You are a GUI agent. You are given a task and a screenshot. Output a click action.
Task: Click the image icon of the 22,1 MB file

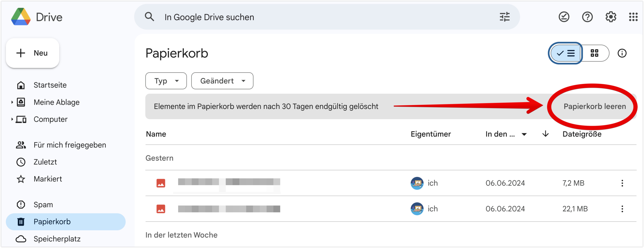(x=161, y=209)
